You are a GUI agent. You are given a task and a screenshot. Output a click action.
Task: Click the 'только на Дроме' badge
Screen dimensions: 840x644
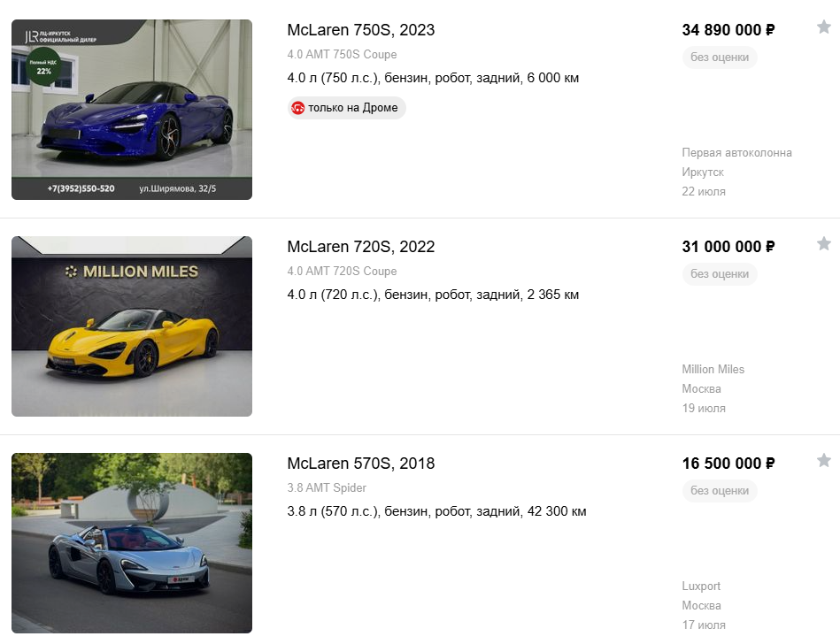(x=347, y=108)
